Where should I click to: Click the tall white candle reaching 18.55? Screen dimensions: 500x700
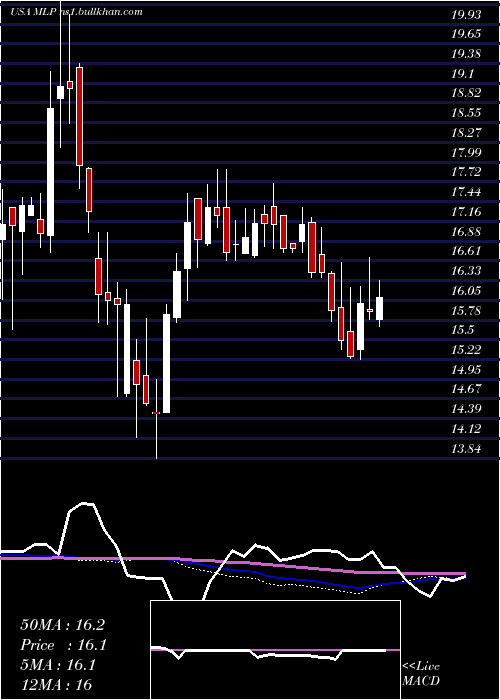[50, 172]
